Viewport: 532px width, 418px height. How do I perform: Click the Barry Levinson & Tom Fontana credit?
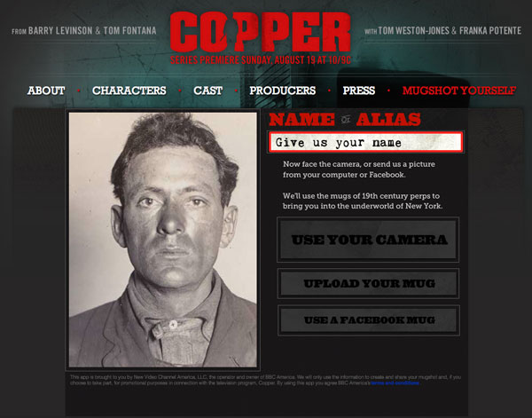[x=84, y=31]
